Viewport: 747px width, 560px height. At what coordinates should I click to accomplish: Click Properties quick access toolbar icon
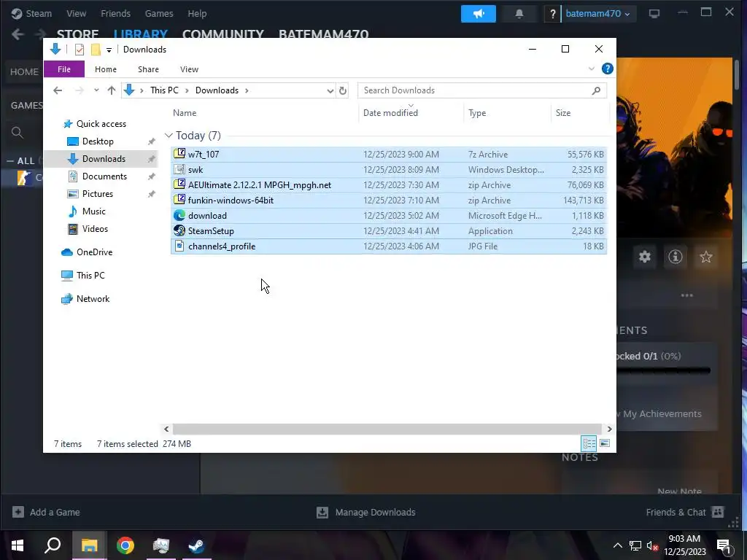pyautogui.click(x=80, y=50)
